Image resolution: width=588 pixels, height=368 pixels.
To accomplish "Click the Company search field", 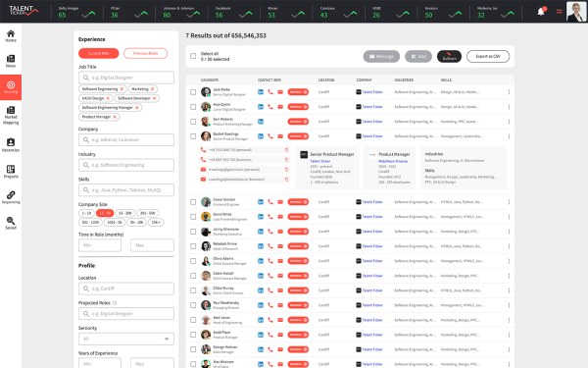I will click(126, 139).
